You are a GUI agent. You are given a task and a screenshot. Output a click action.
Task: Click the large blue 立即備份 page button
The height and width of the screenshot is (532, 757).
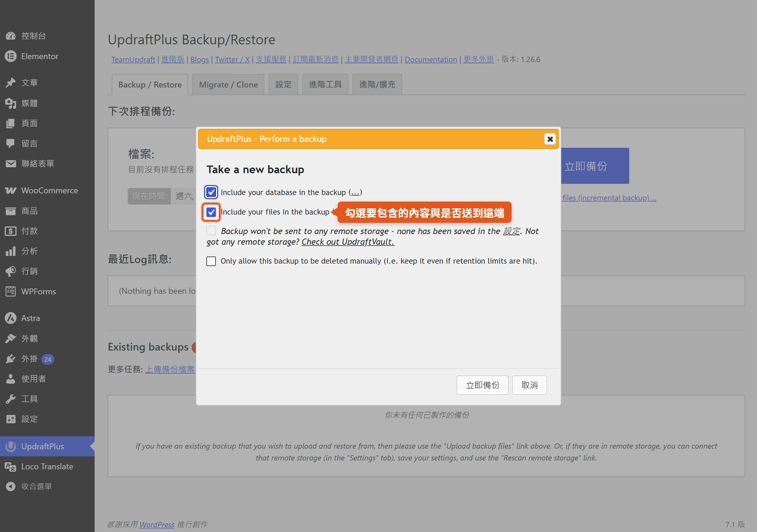pos(595,166)
